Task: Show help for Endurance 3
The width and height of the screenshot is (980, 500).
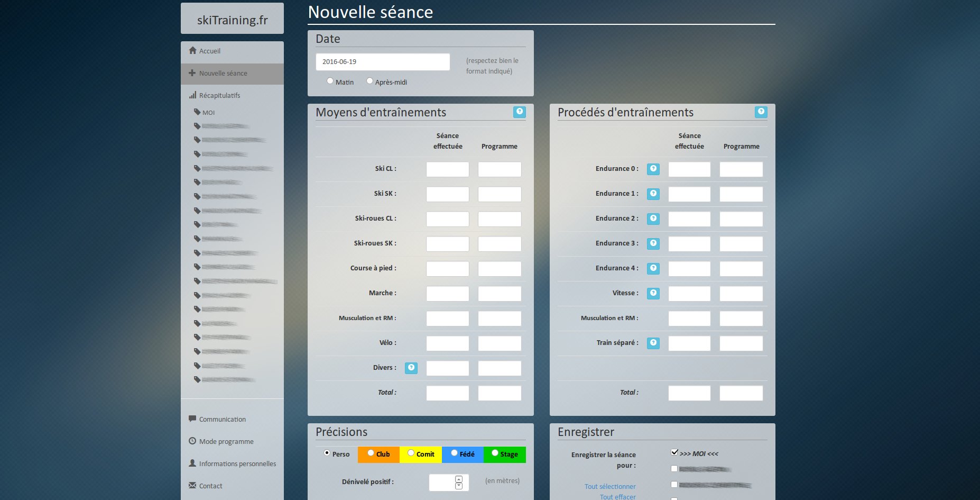Action: [x=653, y=243]
